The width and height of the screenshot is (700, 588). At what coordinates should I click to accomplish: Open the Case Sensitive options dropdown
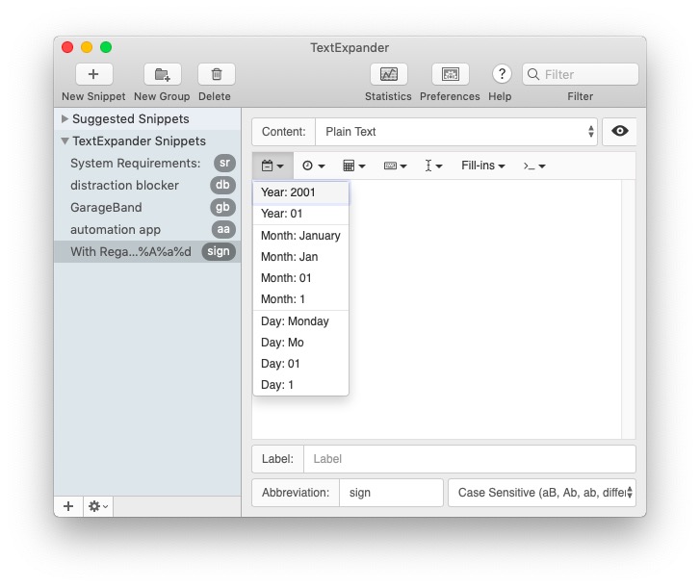541,493
